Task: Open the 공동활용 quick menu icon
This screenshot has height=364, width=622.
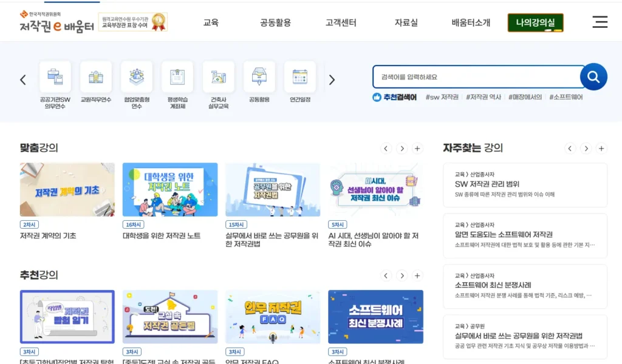Action: pyautogui.click(x=259, y=76)
